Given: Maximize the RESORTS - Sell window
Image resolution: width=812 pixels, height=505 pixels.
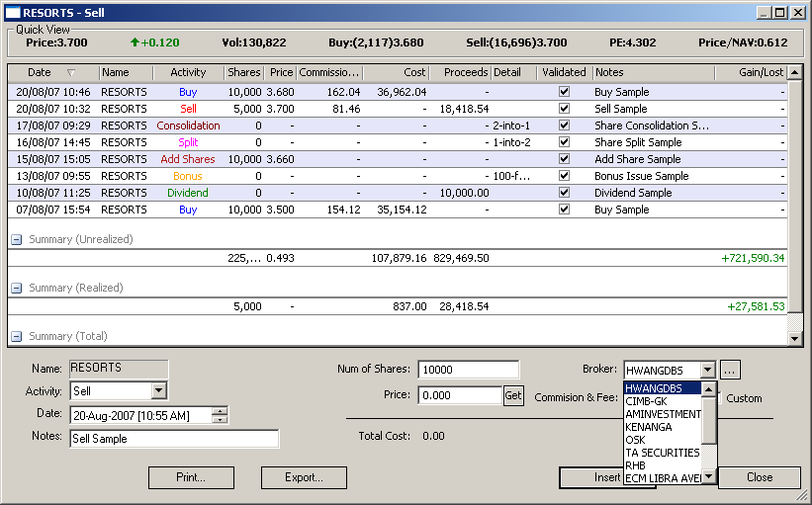Looking at the screenshot, I should point(780,13).
